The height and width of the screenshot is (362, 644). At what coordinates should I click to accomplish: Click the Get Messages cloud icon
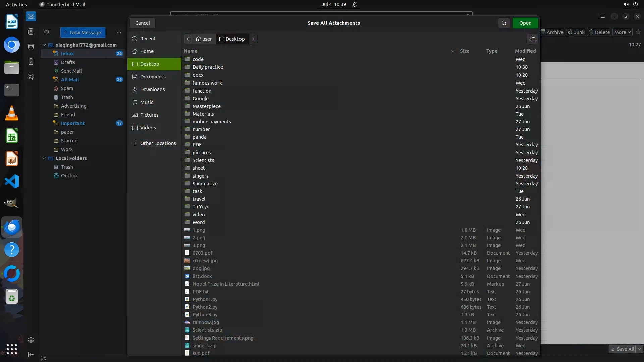click(x=47, y=32)
